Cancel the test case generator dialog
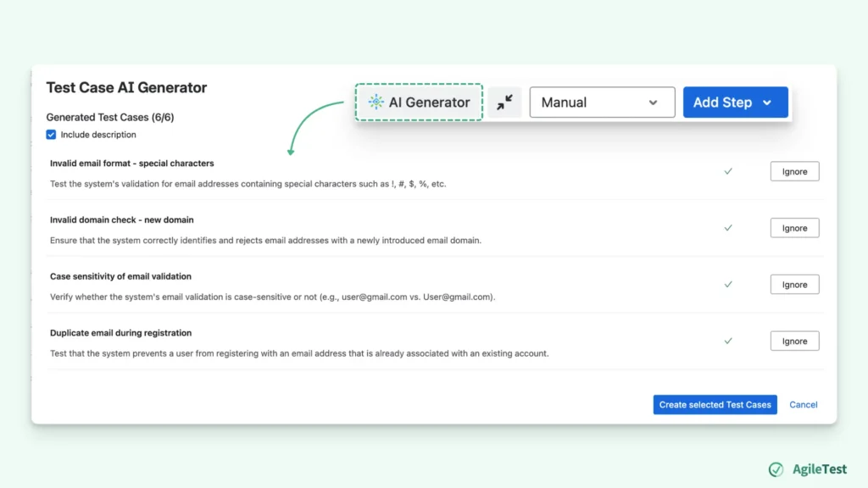The height and width of the screenshot is (488, 868). click(804, 404)
